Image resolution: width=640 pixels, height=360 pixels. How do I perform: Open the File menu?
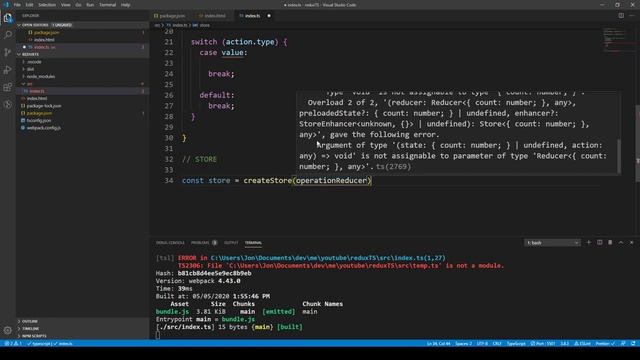[17, 5]
